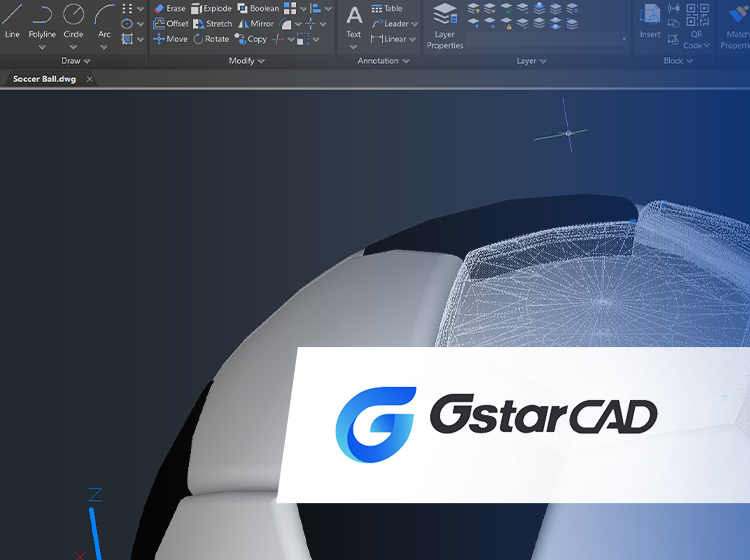The image size is (750, 560).
Task: Click the Erase tool
Action: 169,8
